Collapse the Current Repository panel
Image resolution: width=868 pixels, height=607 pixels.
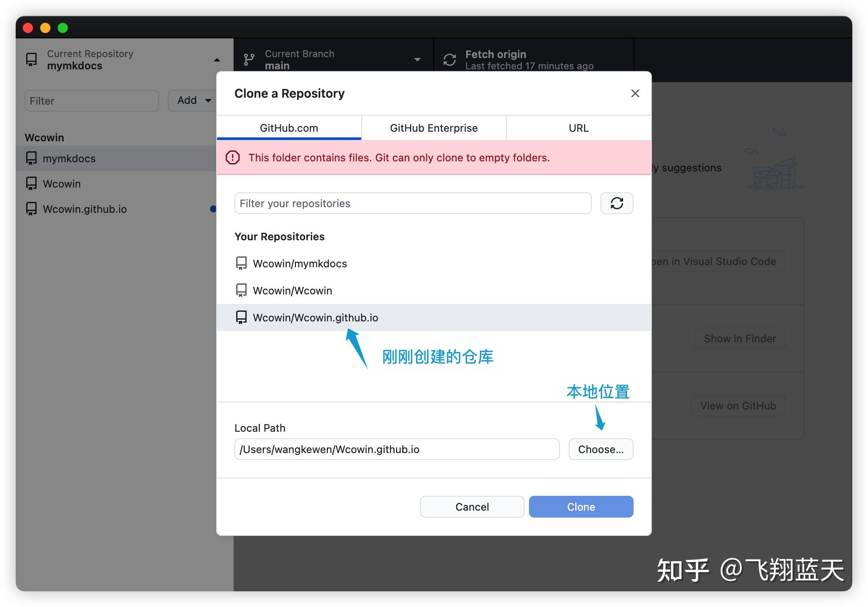tap(216, 59)
